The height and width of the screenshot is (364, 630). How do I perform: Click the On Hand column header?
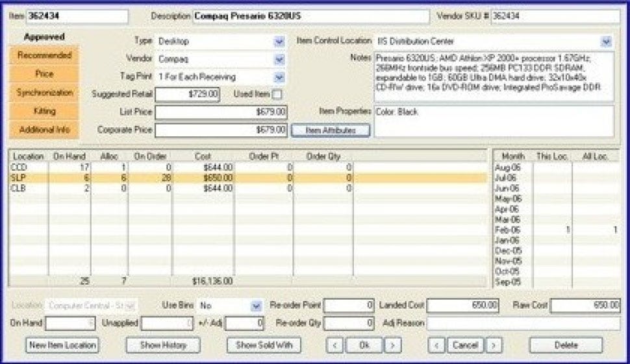[x=69, y=156]
